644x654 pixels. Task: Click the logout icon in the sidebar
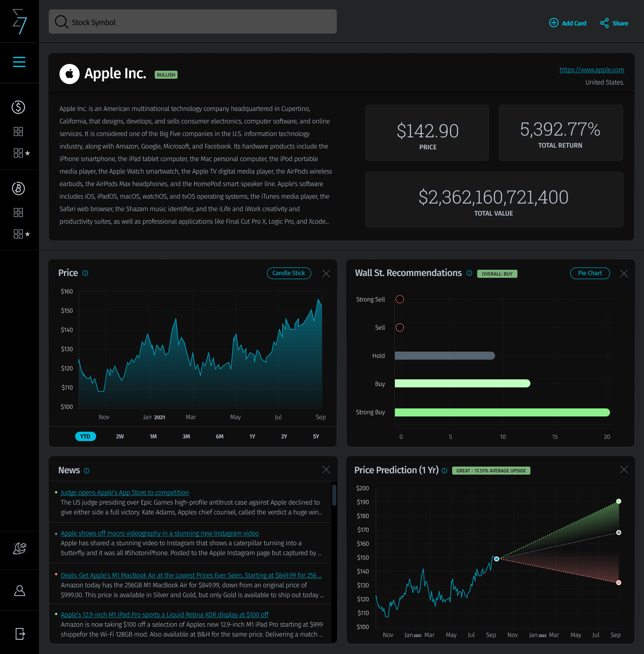click(20, 633)
